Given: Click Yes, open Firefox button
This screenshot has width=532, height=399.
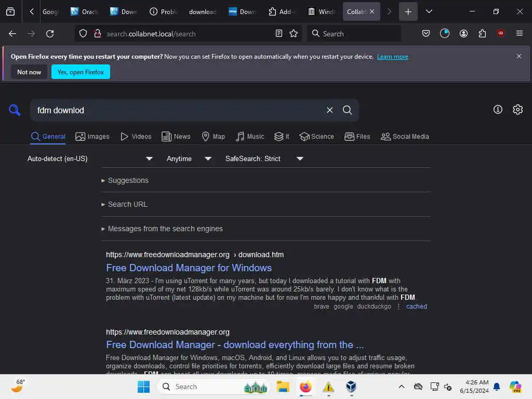Looking at the screenshot, I should [81, 72].
